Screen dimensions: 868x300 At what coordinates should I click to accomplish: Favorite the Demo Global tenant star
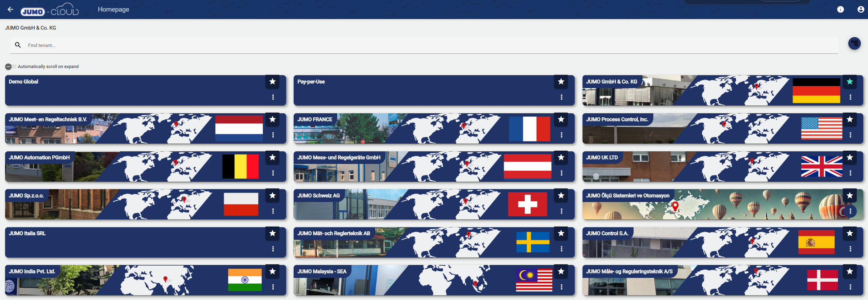(273, 82)
